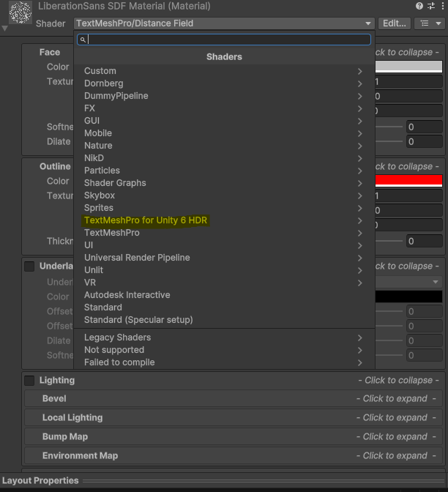Viewport: 448px width, 492px height.
Task: Open TextMeshPro for Unity 6 HDR submenu
Action: coord(224,220)
